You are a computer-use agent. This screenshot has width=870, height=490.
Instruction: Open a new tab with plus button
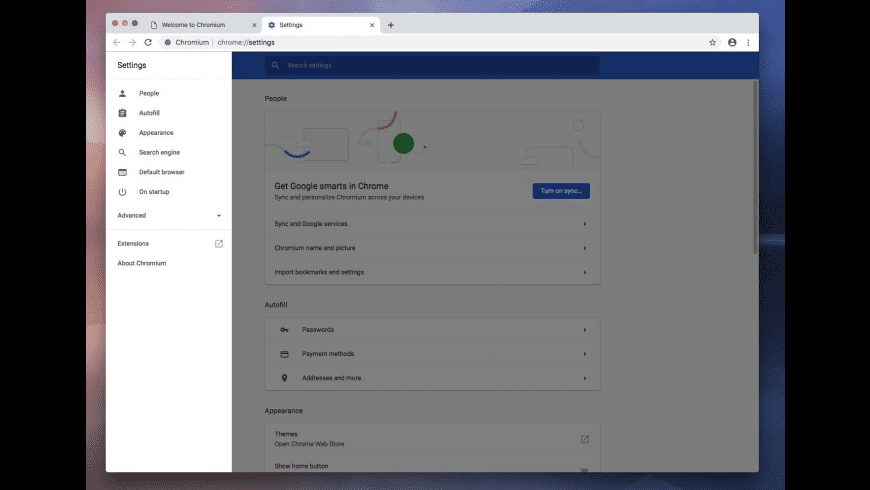point(391,25)
